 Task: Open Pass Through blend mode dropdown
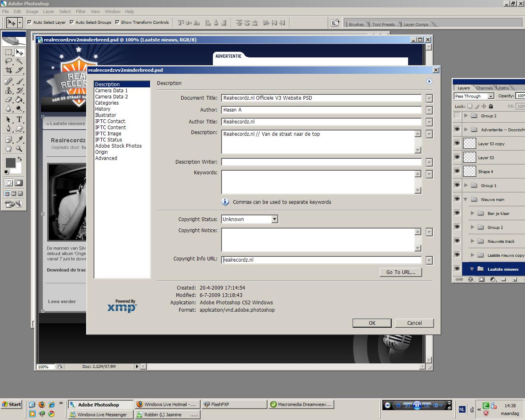474,96
